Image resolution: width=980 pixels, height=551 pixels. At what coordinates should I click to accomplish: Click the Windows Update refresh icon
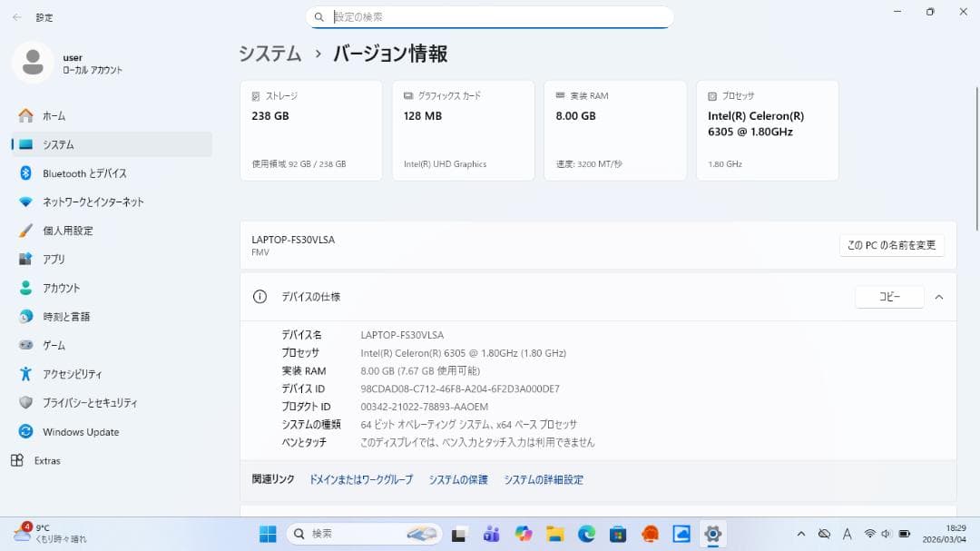25,431
